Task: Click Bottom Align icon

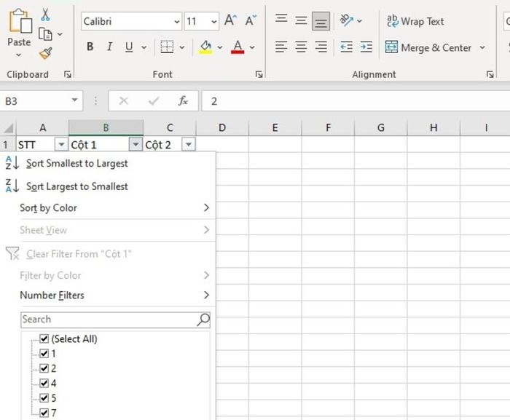Action: 321,21
